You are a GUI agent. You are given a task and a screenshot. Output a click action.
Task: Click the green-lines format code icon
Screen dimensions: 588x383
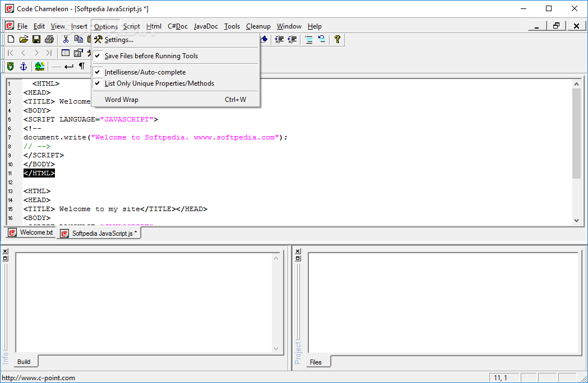(x=309, y=39)
